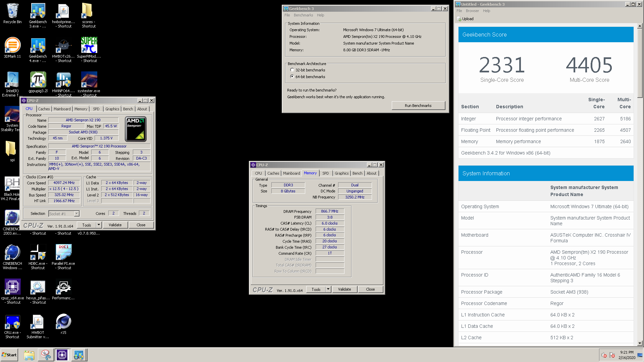Open the Snipping Tool taskbar icon

click(x=46, y=355)
